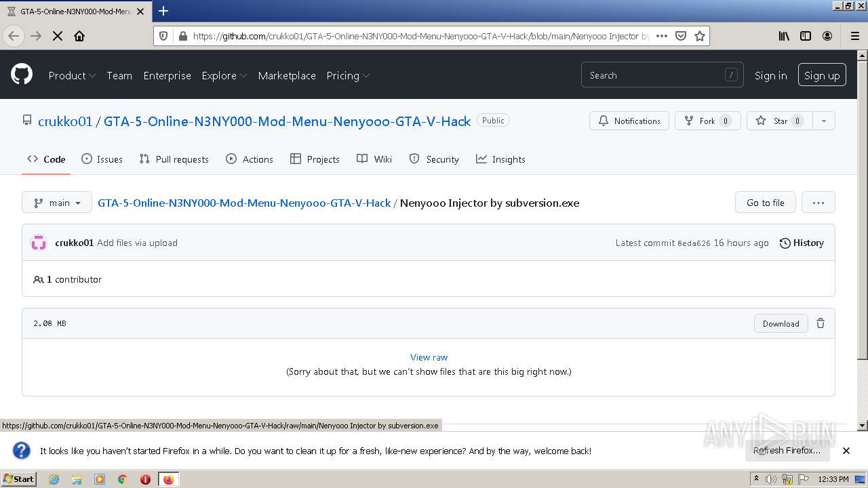868x488 pixels.
Task: Open the main branch selector
Action: 57,203
